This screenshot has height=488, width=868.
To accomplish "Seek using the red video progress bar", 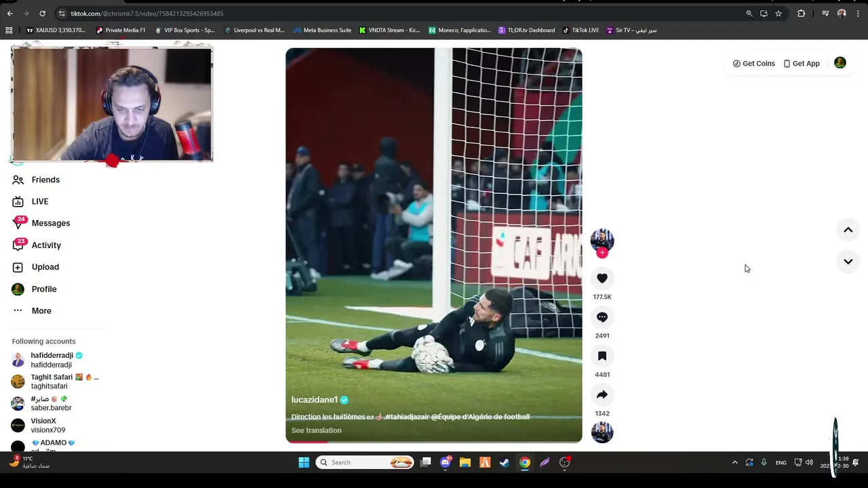I will (x=434, y=442).
